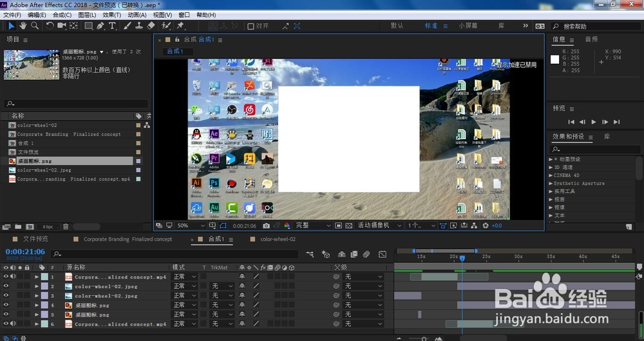Expand properties of layer 1
The width and height of the screenshot is (644, 341).
(x=37, y=277)
